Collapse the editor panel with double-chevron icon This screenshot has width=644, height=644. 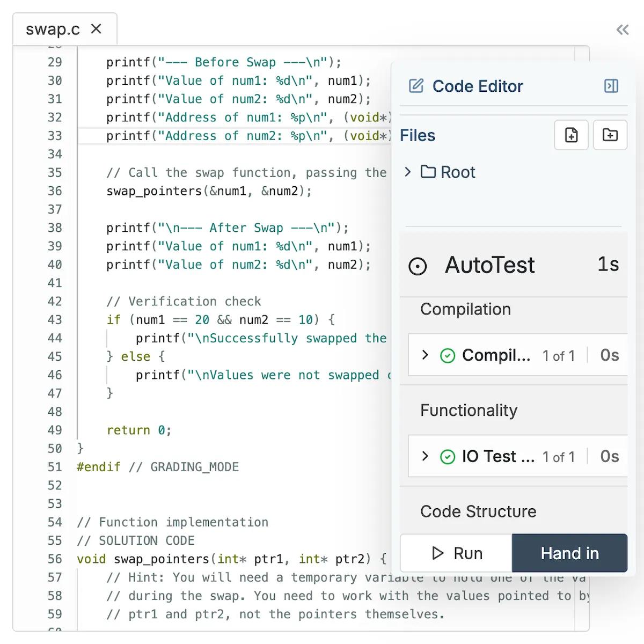point(622,30)
